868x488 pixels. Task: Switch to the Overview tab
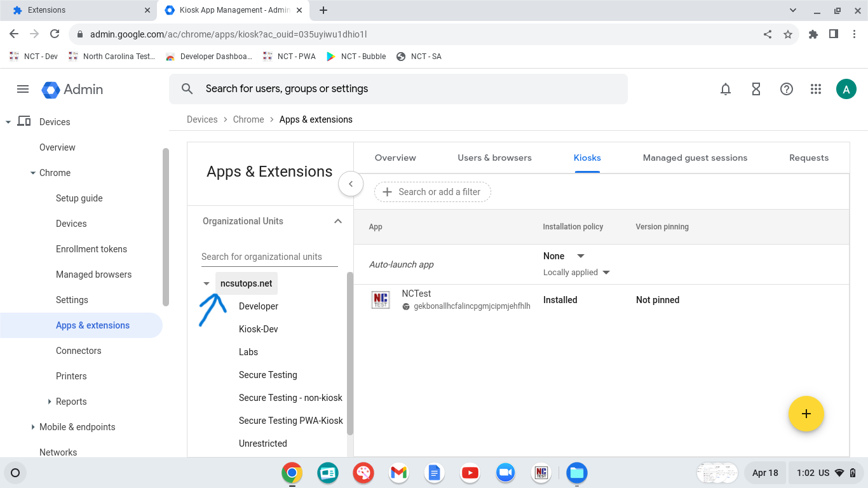395,158
